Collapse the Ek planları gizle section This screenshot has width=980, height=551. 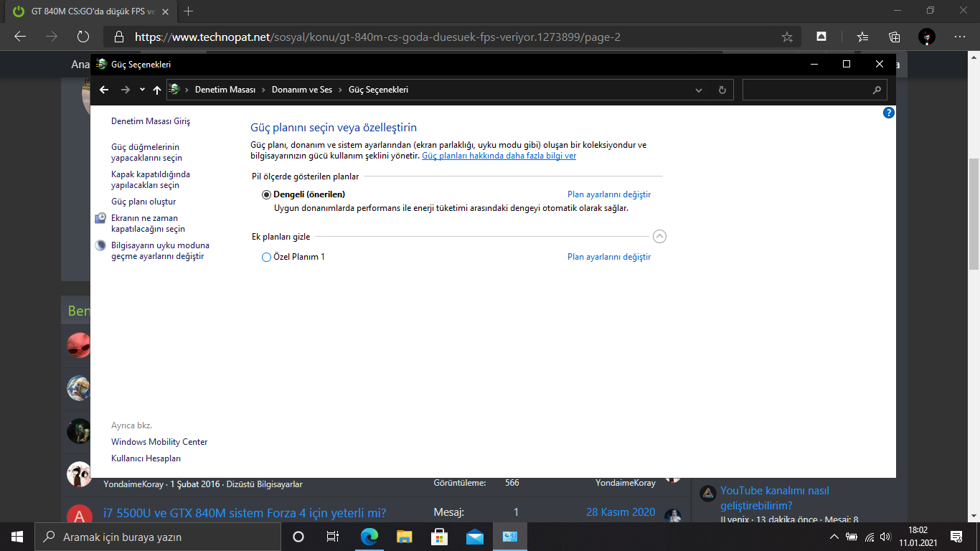659,237
